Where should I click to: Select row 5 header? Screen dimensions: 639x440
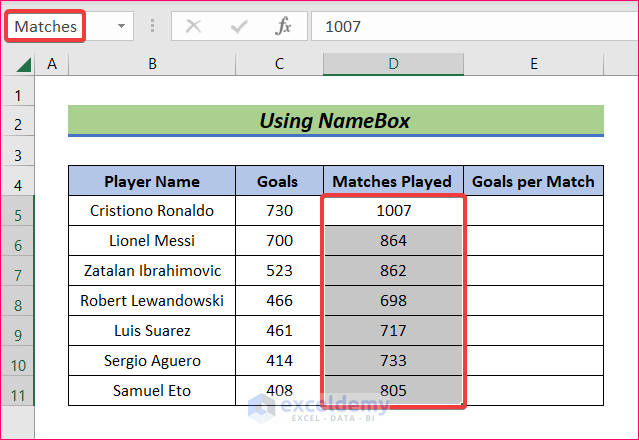(17, 211)
